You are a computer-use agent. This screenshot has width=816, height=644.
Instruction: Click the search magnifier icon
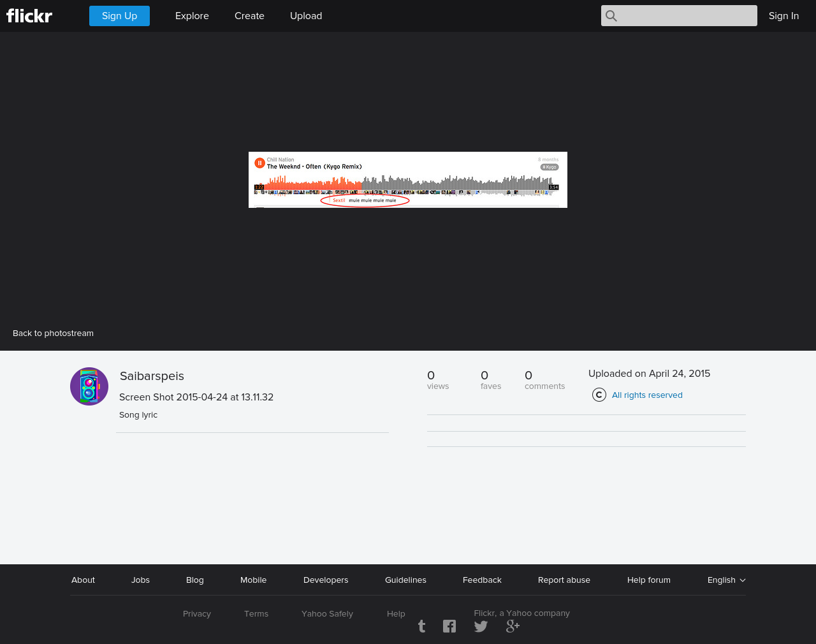click(611, 16)
